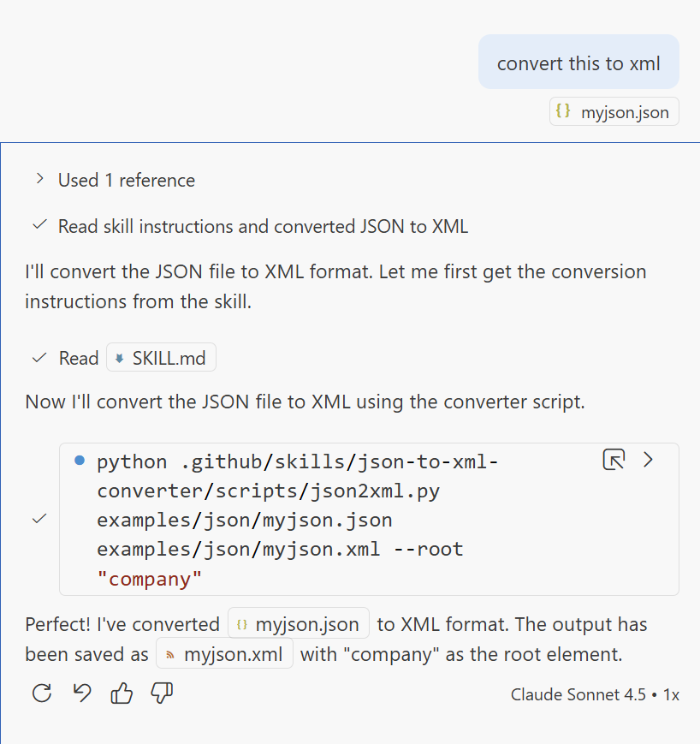Click checkmark beside the python command block
The image size is (700, 744).
tap(39, 519)
